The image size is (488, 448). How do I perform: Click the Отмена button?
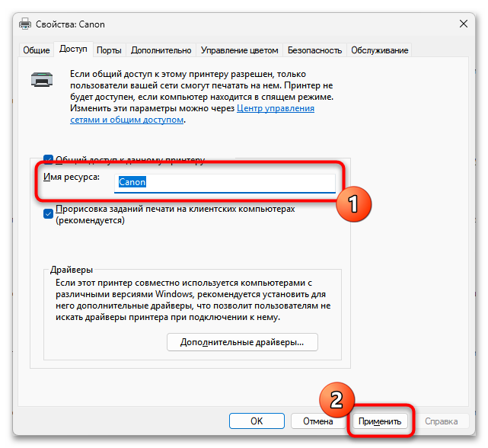click(317, 421)
